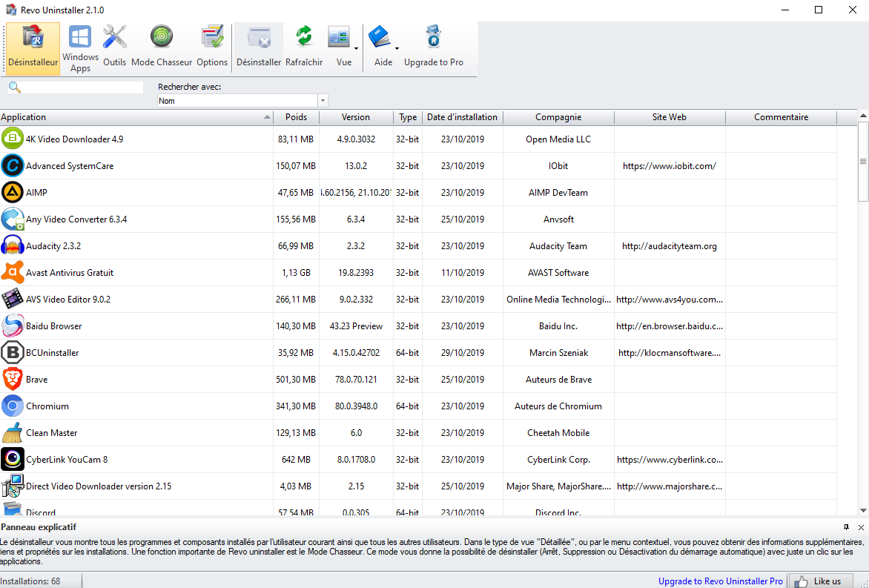Click the 43.23 Preview version cell

pyautogui.click(x=356, y=326)
